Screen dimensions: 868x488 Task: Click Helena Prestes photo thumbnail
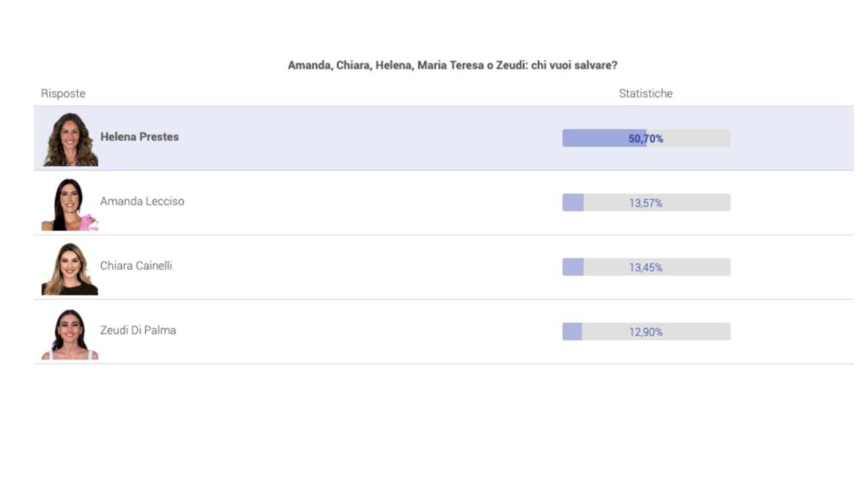click(70, 139)
